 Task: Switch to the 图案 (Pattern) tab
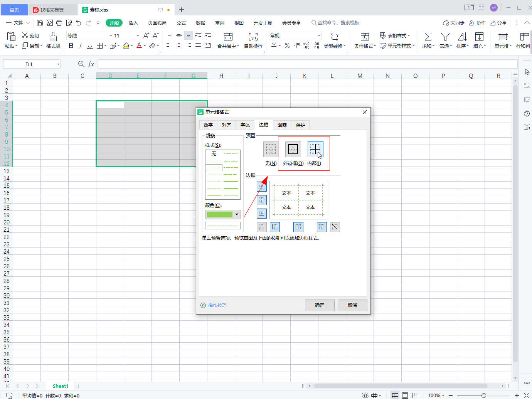pyautogui.click(x=282, y=125)
